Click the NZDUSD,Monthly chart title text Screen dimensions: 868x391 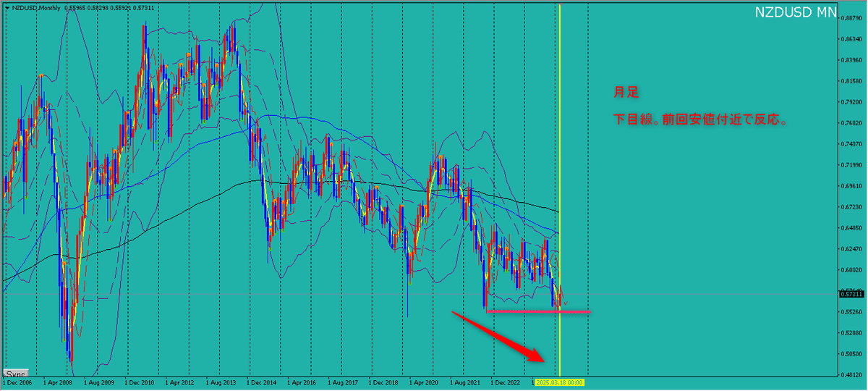[36, 8]
